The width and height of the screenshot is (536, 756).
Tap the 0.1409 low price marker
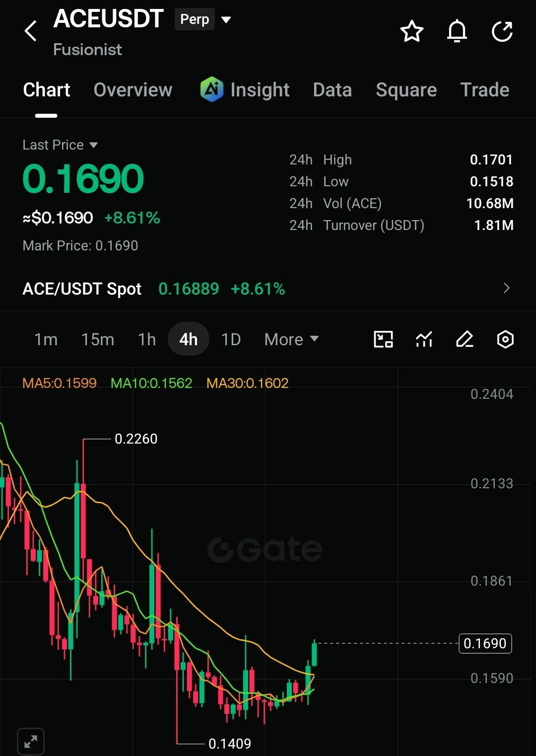coord(230,744)
